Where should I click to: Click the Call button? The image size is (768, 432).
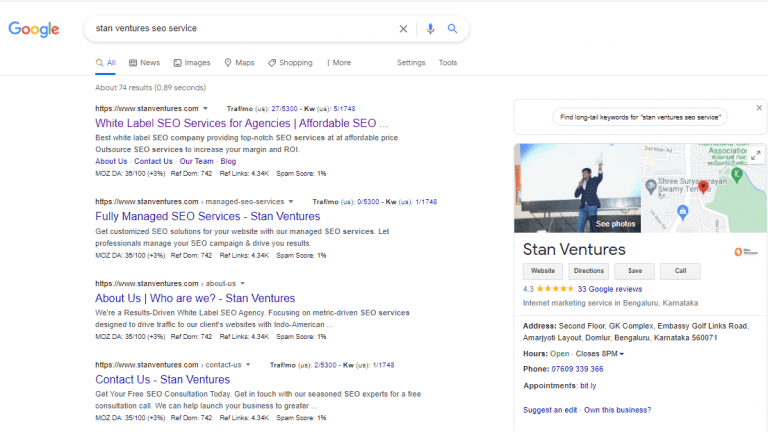(680, 271)
